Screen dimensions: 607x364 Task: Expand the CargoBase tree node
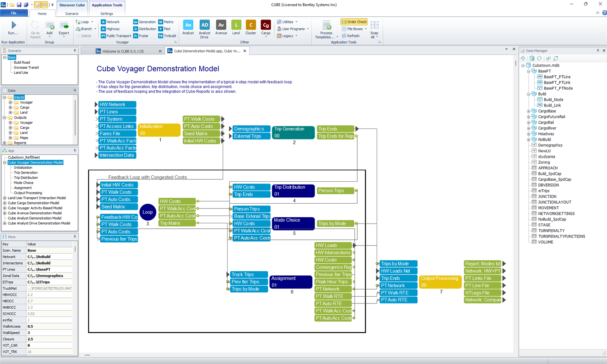[529, 111]
